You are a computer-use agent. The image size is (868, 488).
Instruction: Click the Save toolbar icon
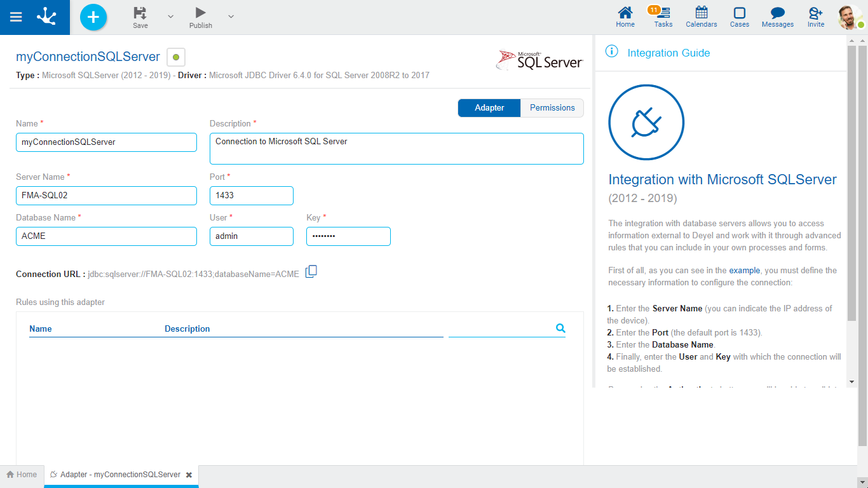(x=140, y=13)
